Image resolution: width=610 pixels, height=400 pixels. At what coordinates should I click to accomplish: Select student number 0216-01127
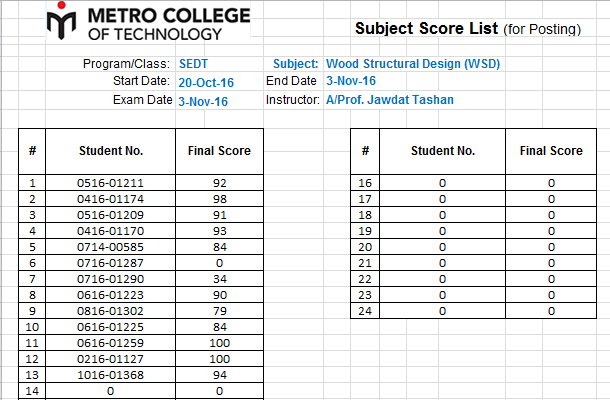click(x=110, y=358)
